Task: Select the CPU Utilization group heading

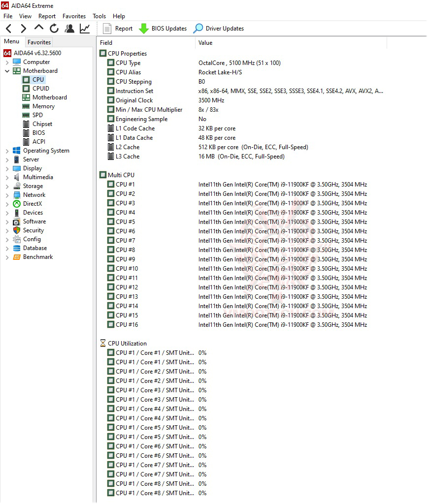Action: (123, 343)
